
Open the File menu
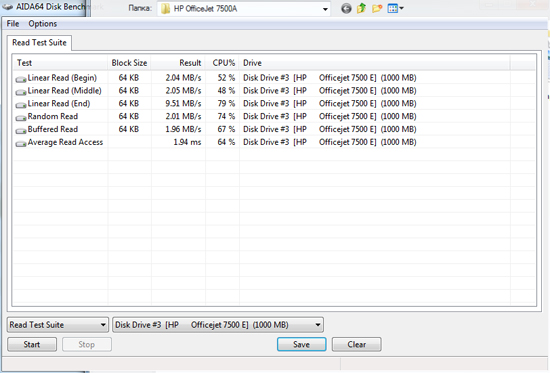13,24
